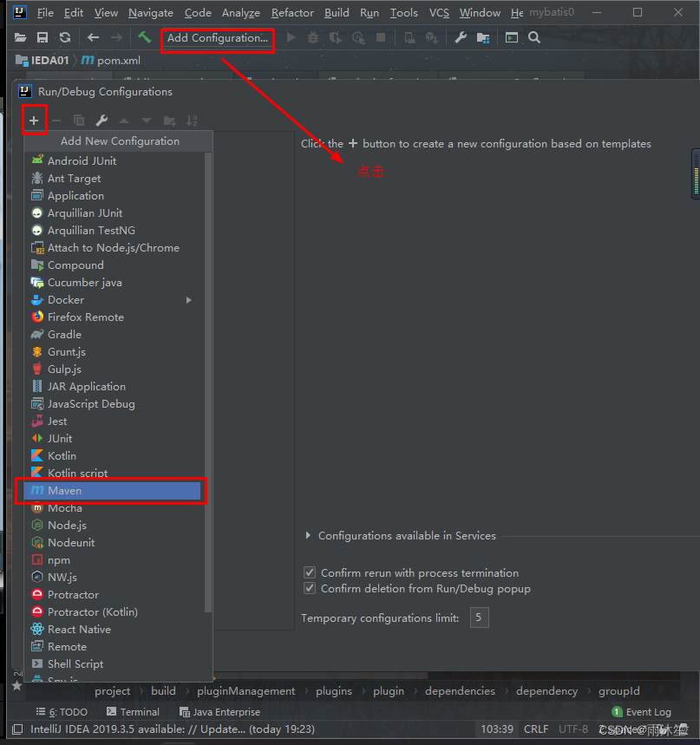This screenshot has height=745, width=700.
Task: Select Compound configuration type
Action: click(x=114, y=265)
